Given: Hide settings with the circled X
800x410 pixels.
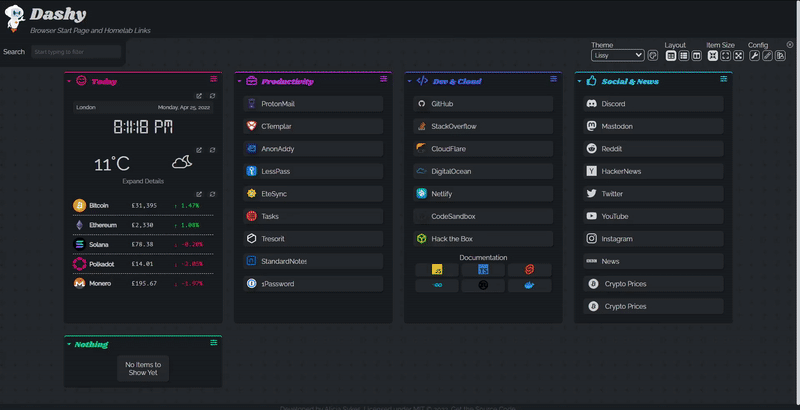Looking at the screenshot, I should coord(790,45).
